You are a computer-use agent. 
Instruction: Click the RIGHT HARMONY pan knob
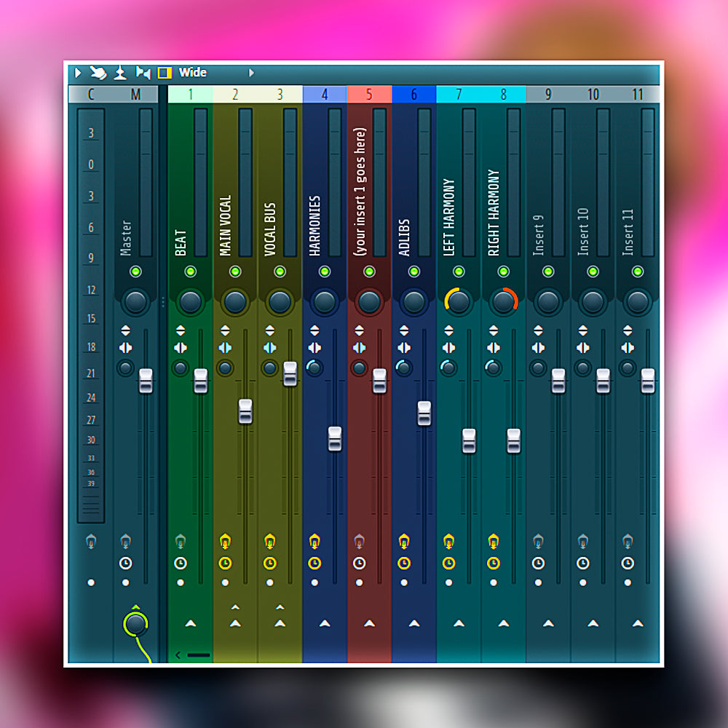(503, 302)
